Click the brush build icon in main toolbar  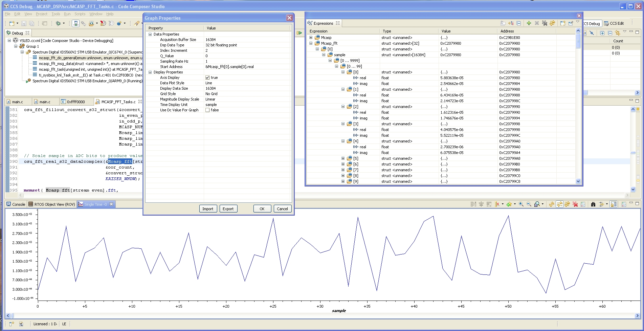click(137, 23)
